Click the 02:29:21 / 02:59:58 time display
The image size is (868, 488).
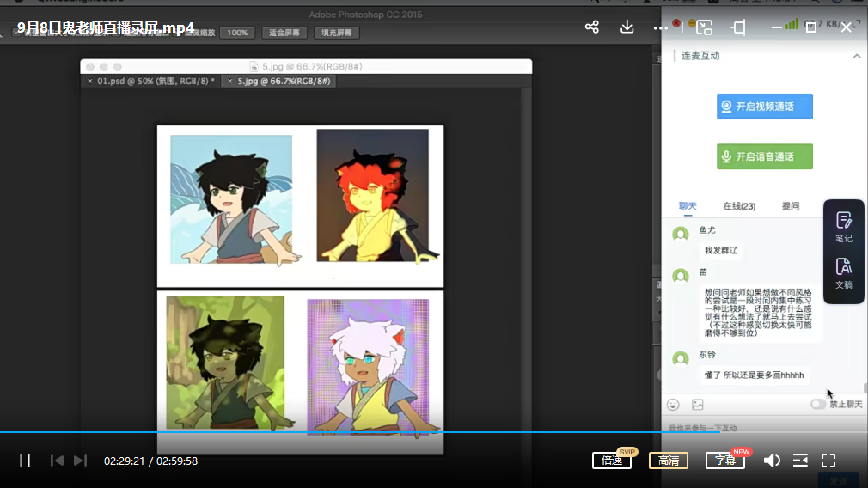[150, 461]
